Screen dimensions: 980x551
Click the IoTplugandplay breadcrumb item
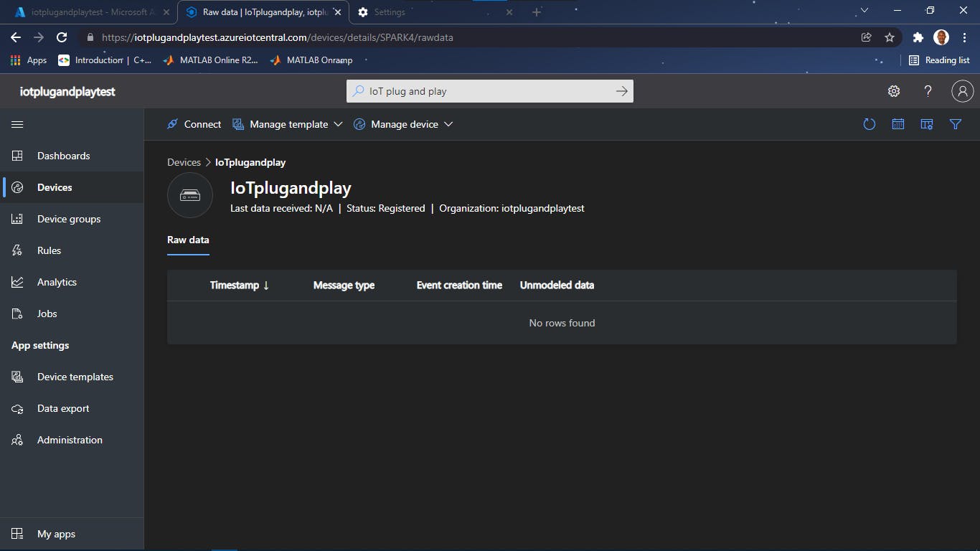pyautogui.click(x=250, y=162)
